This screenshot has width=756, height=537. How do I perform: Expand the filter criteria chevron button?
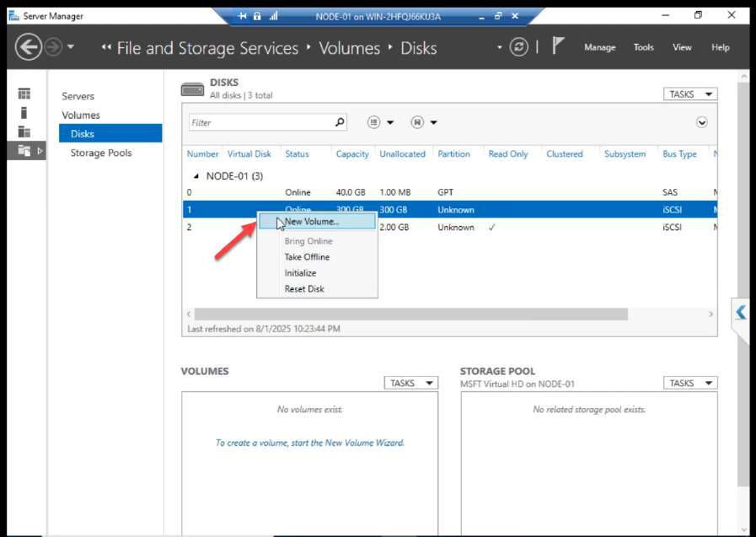pyautogui.click(x=701, y=122)
